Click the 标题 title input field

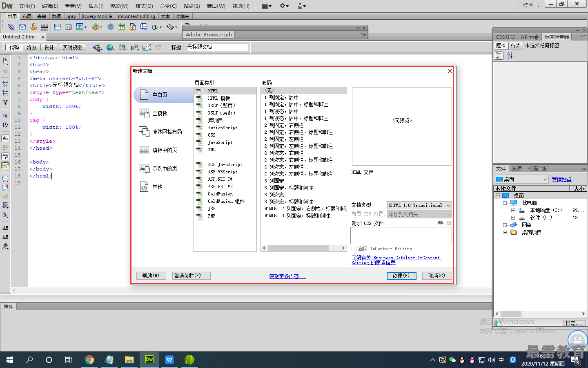pyautogui.click(x=217, y=47)
